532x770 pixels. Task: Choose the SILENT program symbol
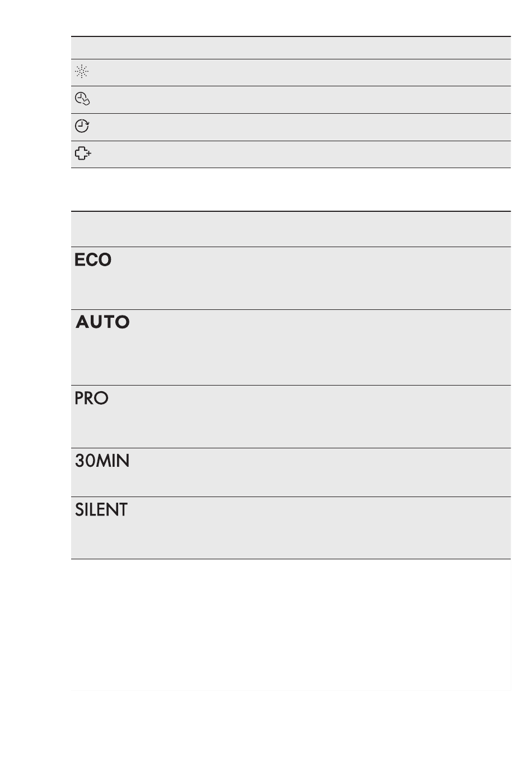(x=101, y=510)
